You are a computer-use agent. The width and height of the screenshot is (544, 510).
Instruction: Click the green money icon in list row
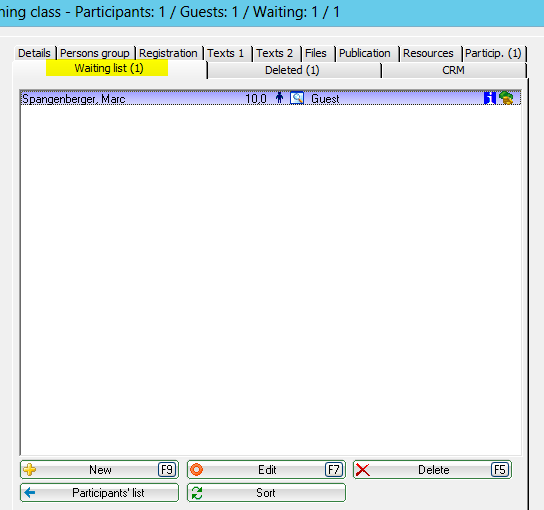tap(506, 98)
